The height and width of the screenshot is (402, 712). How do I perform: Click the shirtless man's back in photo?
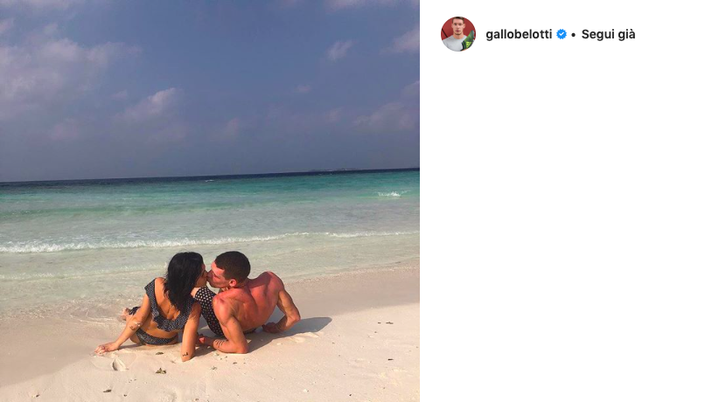249,304
